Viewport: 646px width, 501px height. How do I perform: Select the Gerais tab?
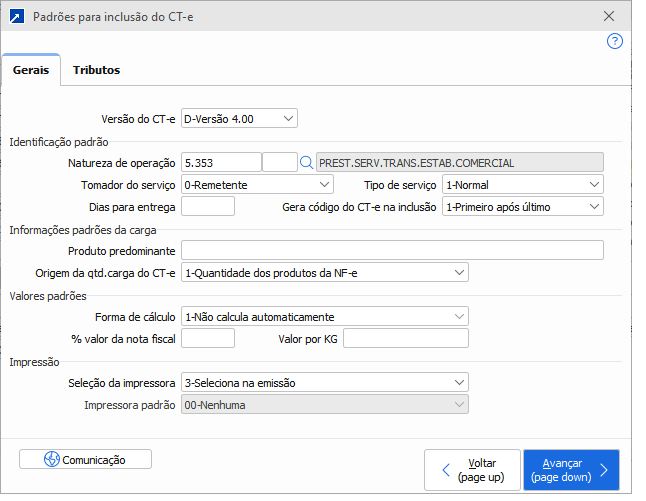[31, 70]
